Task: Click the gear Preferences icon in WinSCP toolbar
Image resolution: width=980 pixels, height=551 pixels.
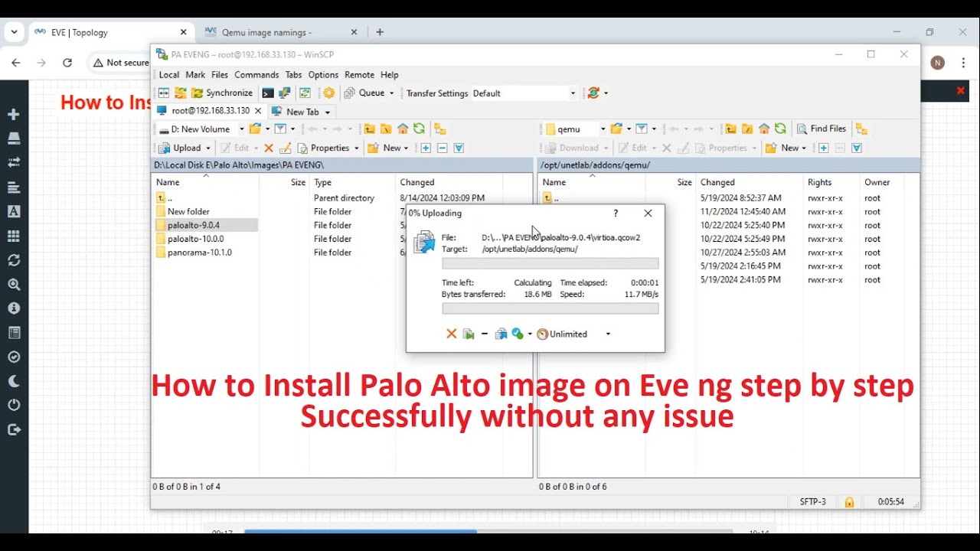Action: tap(328, 93)
